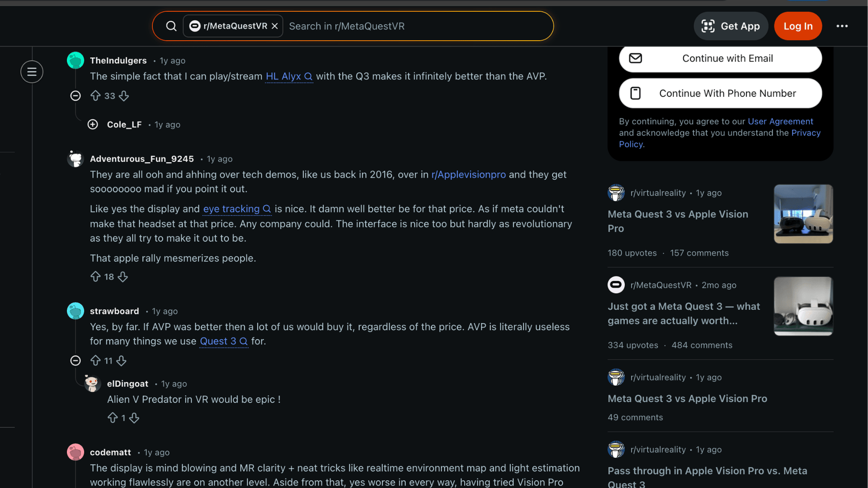Screen dimensions: 868x488
Task: Remove the r/MetaQuestVR search filter chip
Action: point(275,26)
